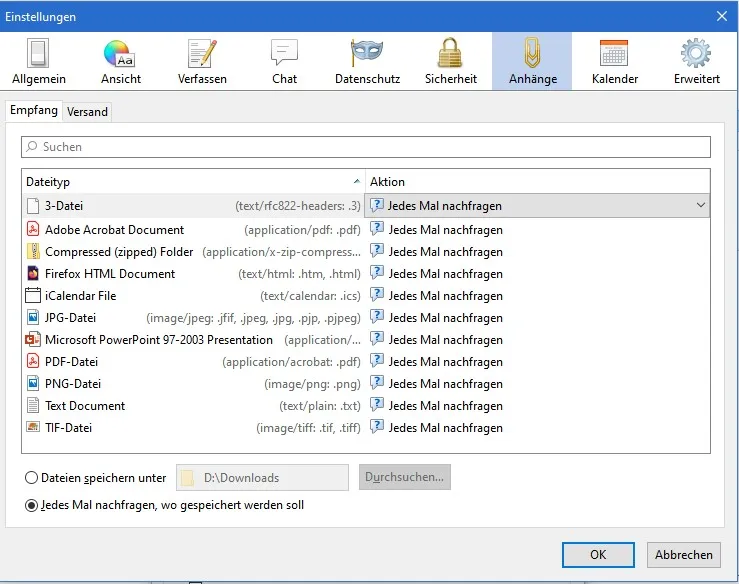This screenshot has height=584, width=739.
Task: Close the Einstellungen dialog
Action: tap(722, 16)
